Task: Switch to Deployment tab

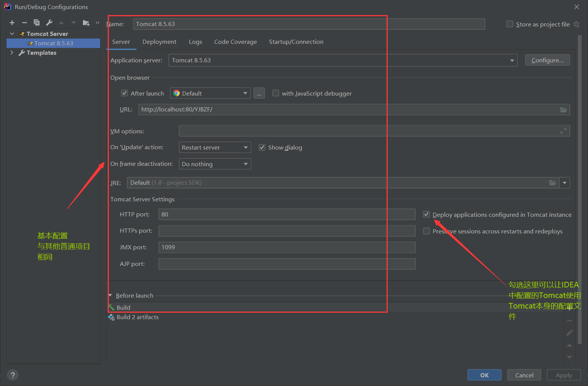Action: [x=159, y=42]
